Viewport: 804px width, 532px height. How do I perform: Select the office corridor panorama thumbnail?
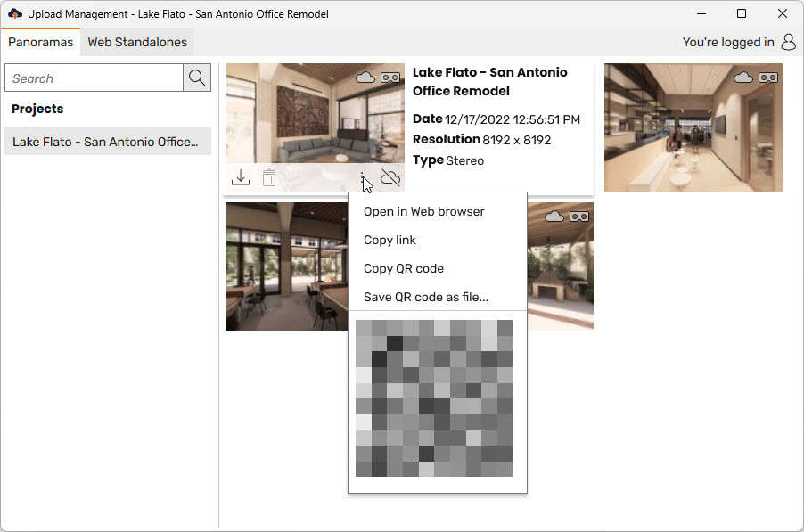coord(693,127)
